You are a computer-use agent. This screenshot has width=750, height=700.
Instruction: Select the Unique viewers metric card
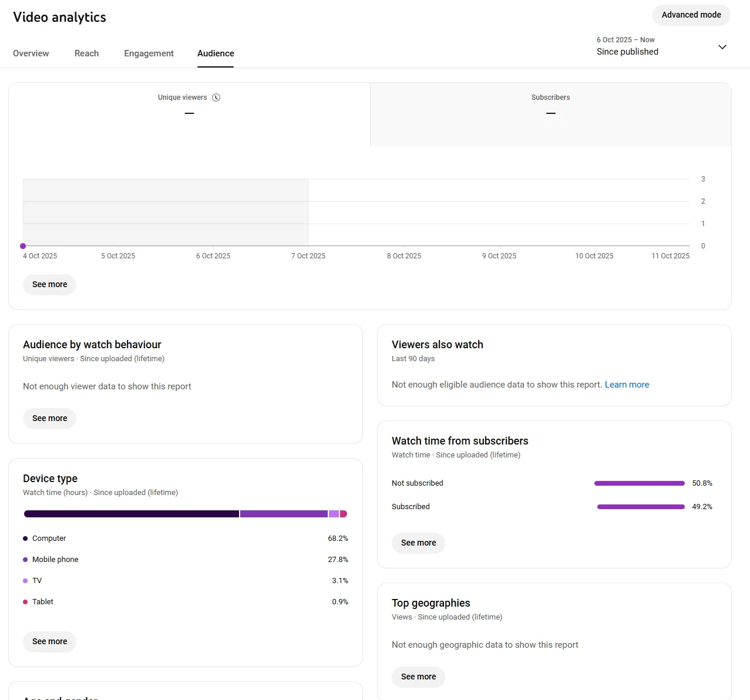coord(189,115)
